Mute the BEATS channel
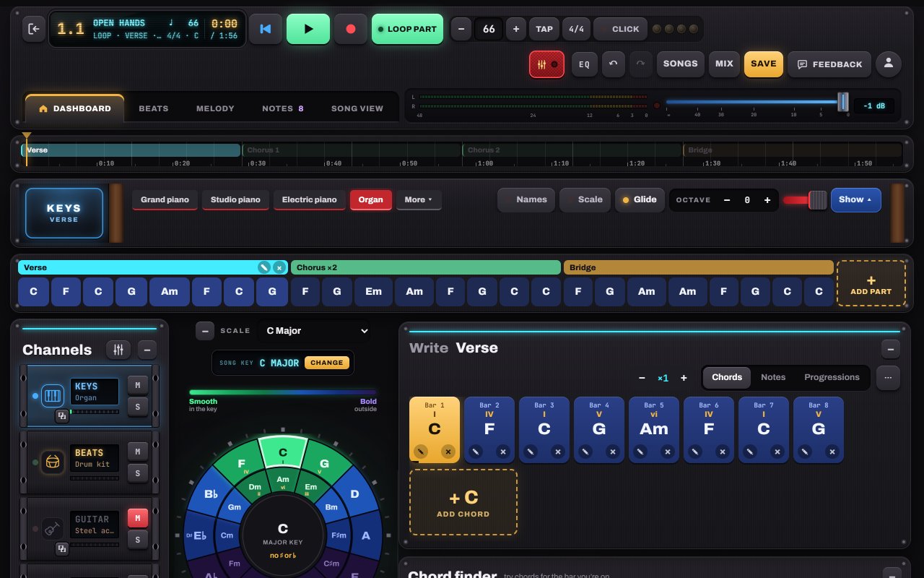 click(138, 452)
